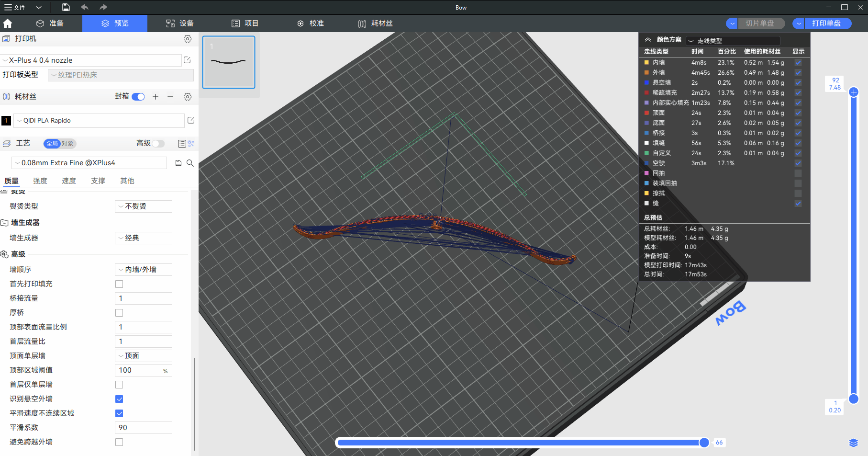Image resolution: width=868 pixels, height=456 pixels.
Task: Expand the 走线类型 color scheme dropdown
Action: point(733,41)
